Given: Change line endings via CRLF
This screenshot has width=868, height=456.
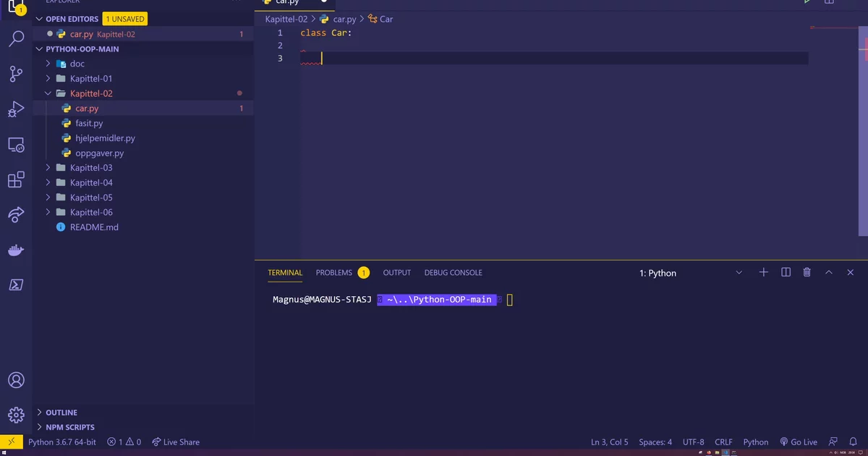Looking at the screenshot, I should click(x=723, y=442).
